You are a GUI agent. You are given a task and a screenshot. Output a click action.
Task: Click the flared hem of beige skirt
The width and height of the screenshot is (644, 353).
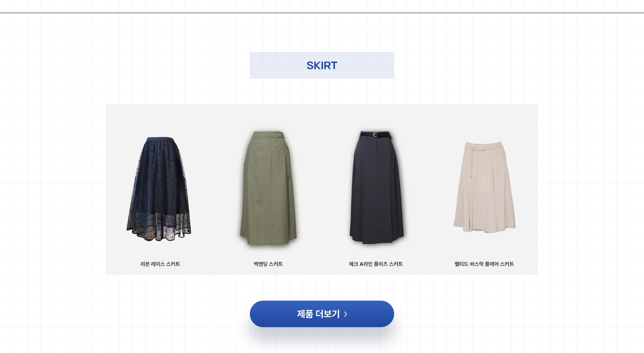coord(484,228)
